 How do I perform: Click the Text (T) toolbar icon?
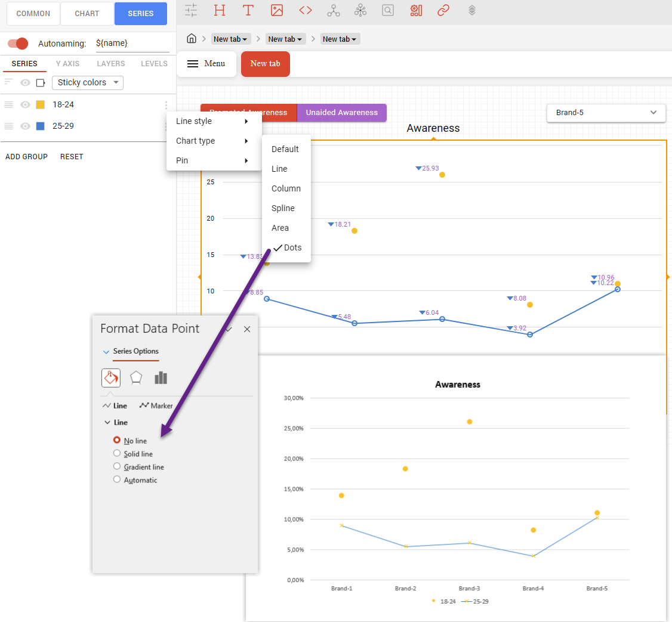point(248,10)
